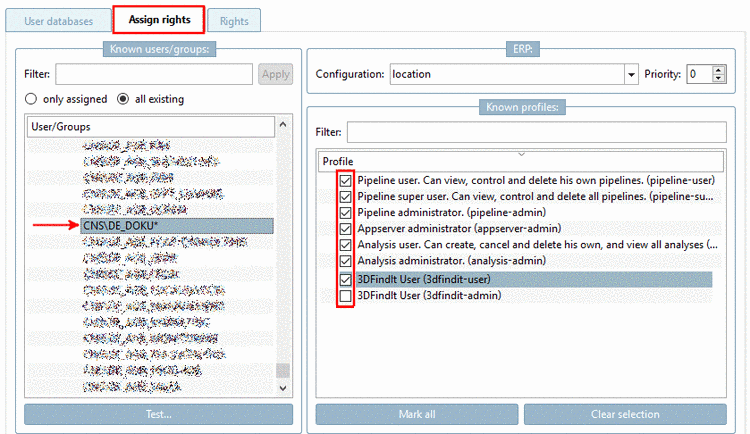Select 'Analysis administrator. (analysis-admin)' text
The height and width of the screenshot is (434, 750).
[x=452, y=261]
